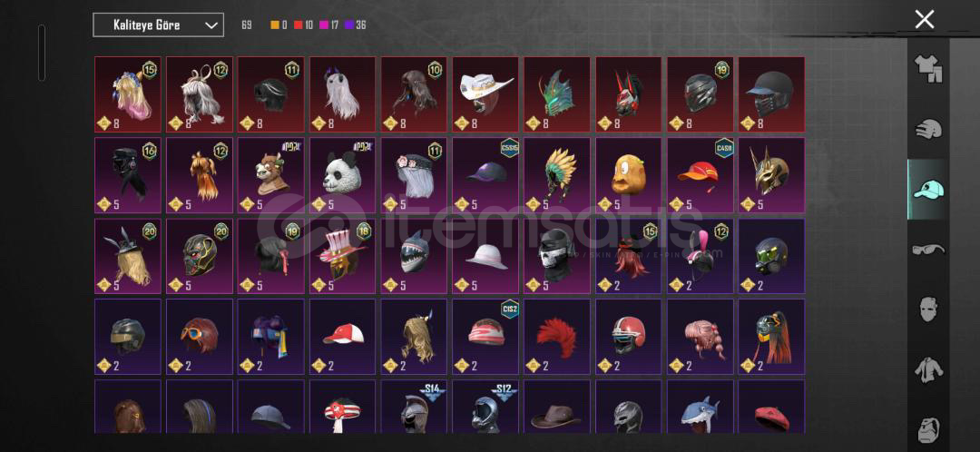Open the Kaliteye Göre sort dropdown

pyautogui.click(x=158, y=25)
